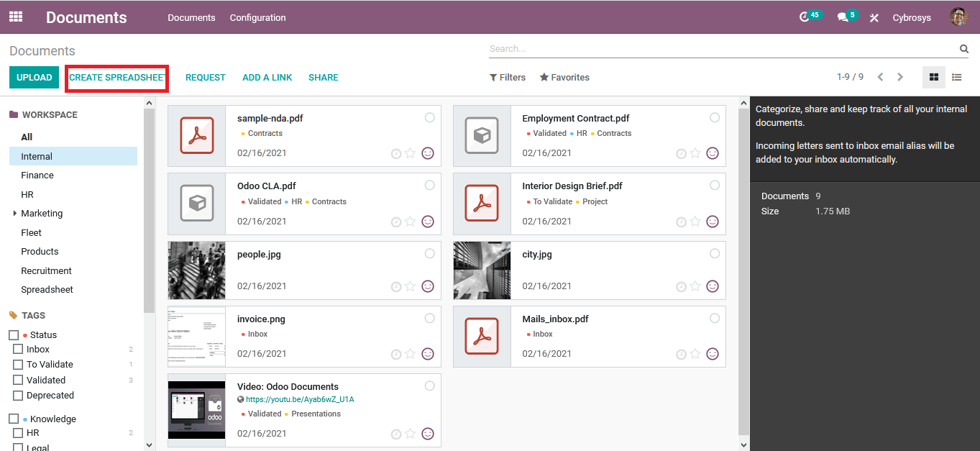The image size is (980, 451).
Task: Open the city.jpg thumbnail
Action: pos(482,270)
